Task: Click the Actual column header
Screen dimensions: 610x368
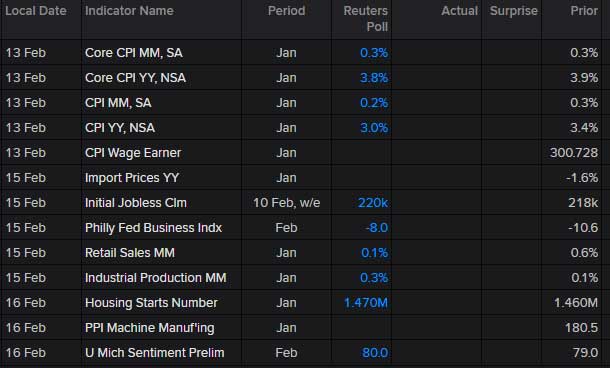Action: pyautogui.click(x=459, y=11)
